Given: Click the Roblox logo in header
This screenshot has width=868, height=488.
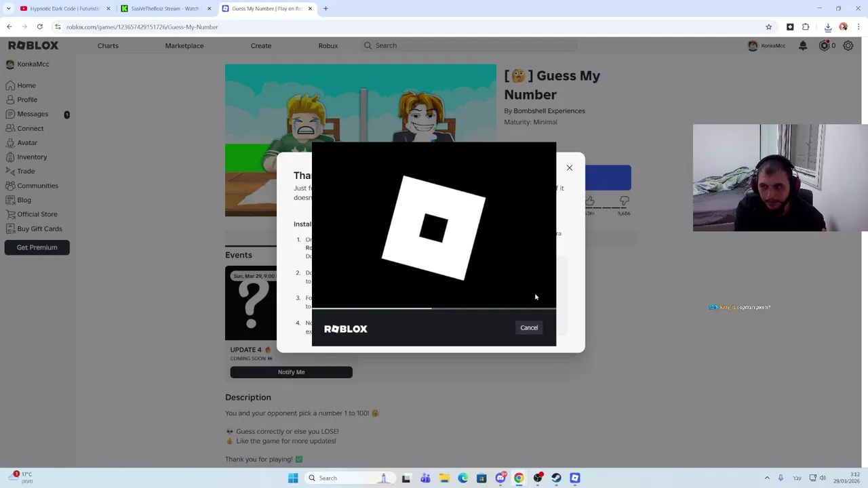Looking at the screenshot, I should pyautogui.click(x=33, y=45).
